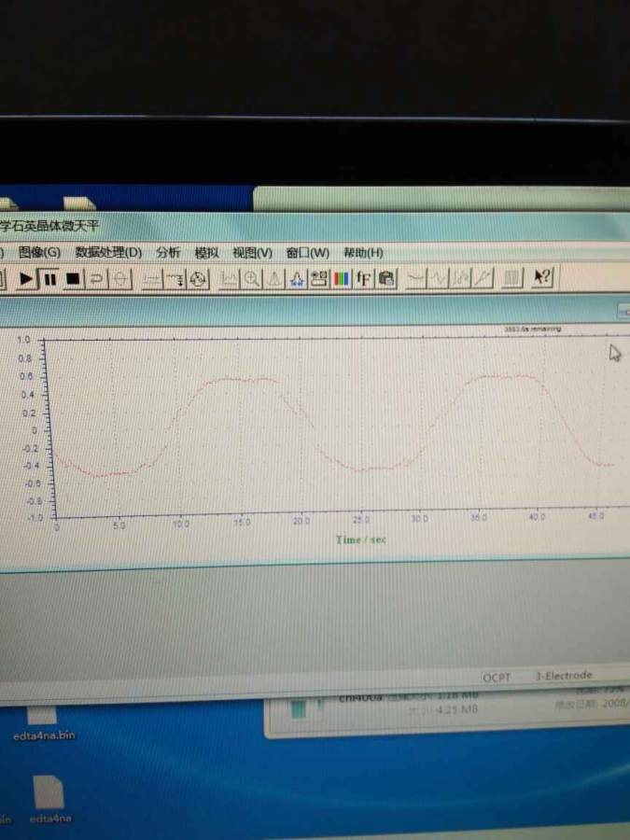Open the 帮助(H) menu

point(363,252)
